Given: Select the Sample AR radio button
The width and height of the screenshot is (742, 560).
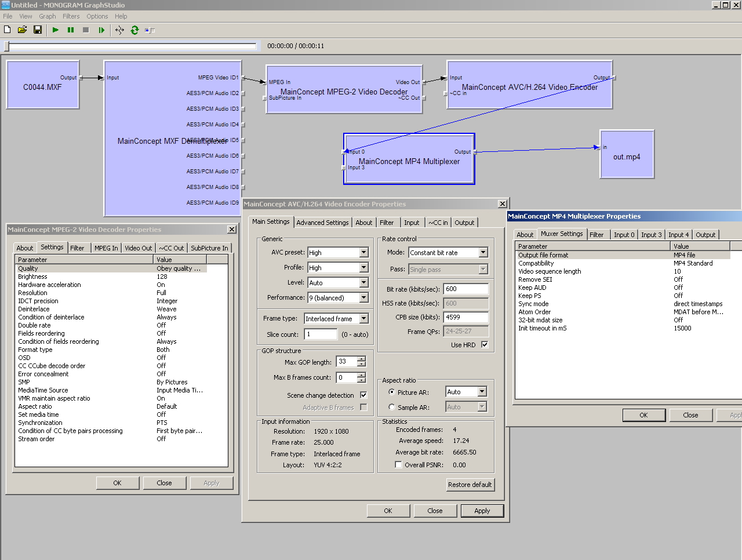Looking at the screenshot, I should [x=392, y=407].
